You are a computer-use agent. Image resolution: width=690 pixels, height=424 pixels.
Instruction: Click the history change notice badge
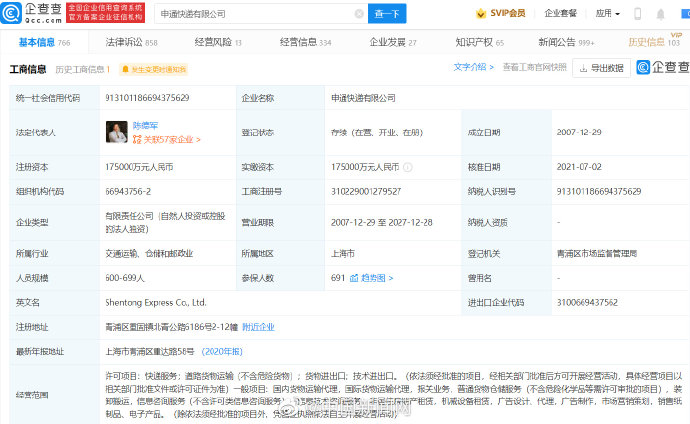153,69
